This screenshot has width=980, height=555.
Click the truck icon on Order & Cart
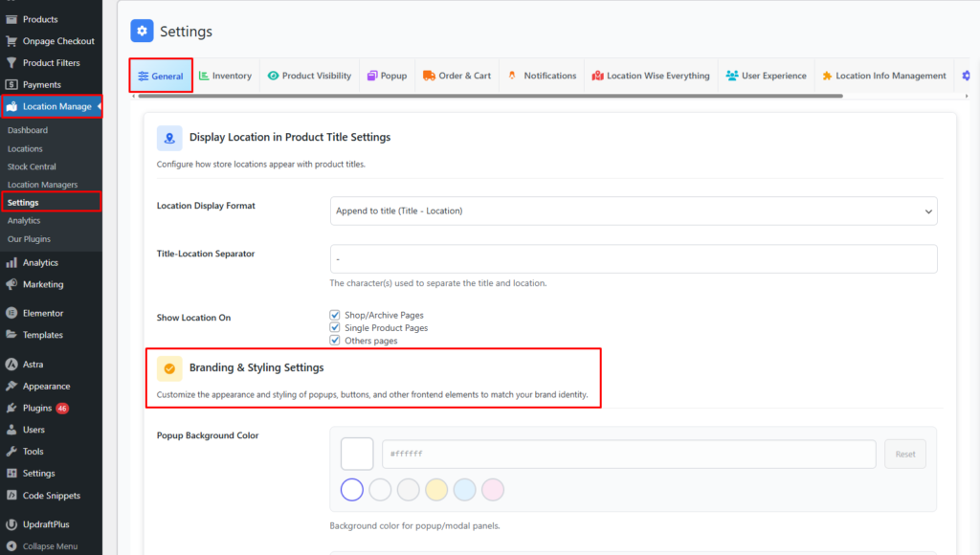coord(430,76)
